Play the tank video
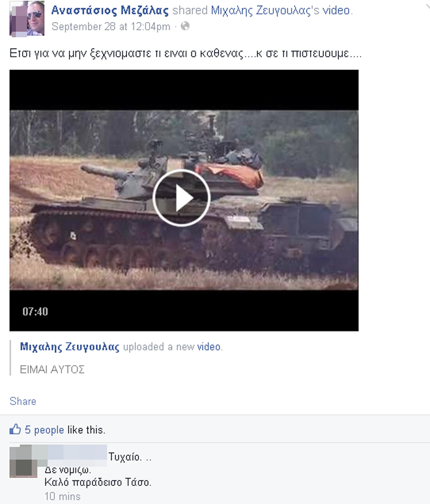The image size is (430, 504). click(x=181, y=198)
